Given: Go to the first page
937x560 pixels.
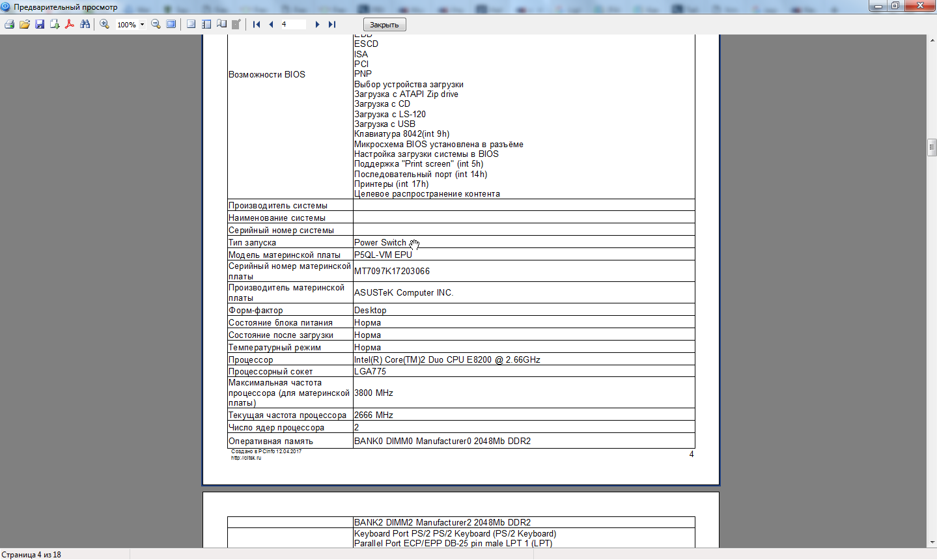Looking at the screenshot, I should [257, 24].
